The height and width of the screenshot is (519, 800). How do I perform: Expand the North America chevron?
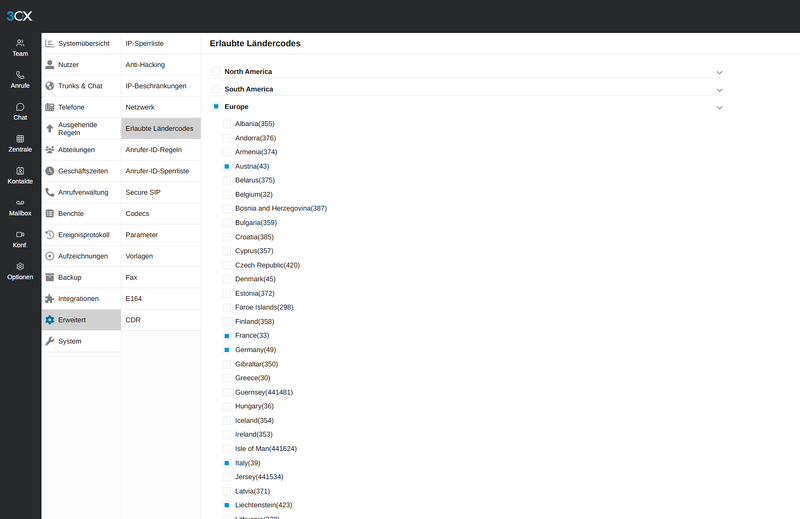(719, 72)
